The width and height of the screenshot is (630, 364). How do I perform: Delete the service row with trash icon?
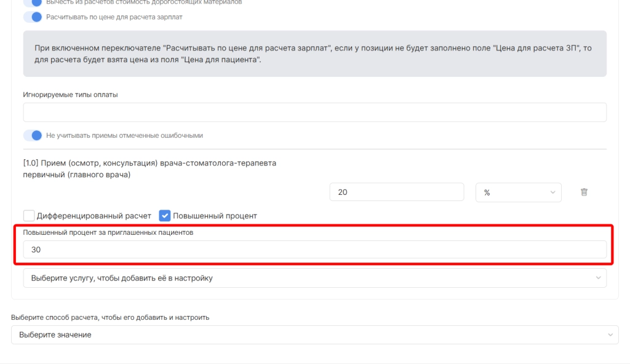click(x=584, y=192)
